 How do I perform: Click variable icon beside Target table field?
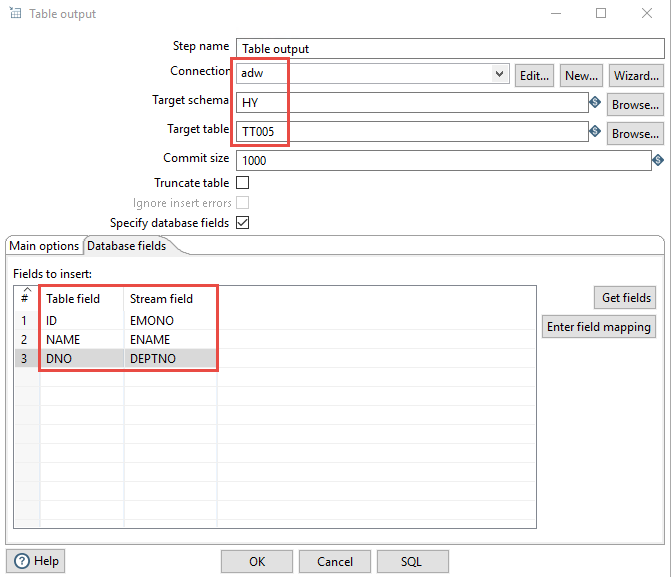click(595, 131)
